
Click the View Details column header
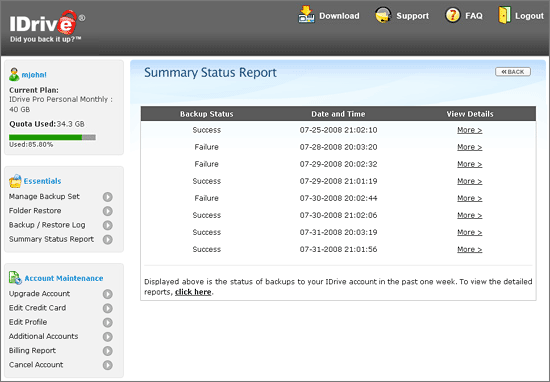pyautogui.click(x=470, y=114)
